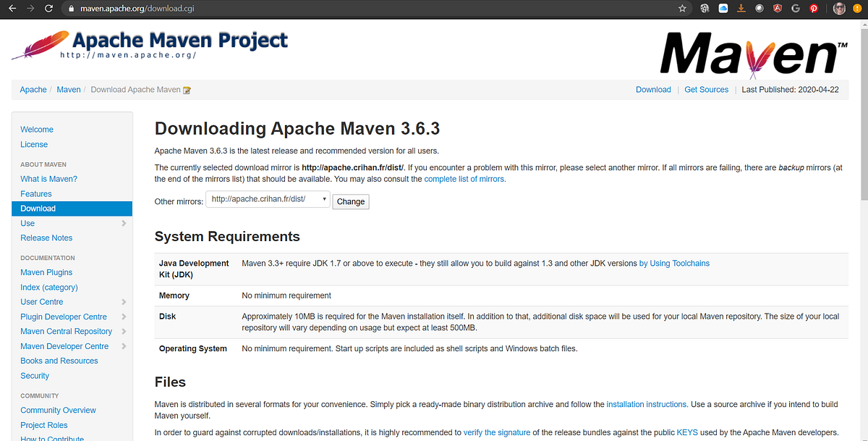Click the orange warning extension icon
868x441 pixels.
[x=858, y=8]
